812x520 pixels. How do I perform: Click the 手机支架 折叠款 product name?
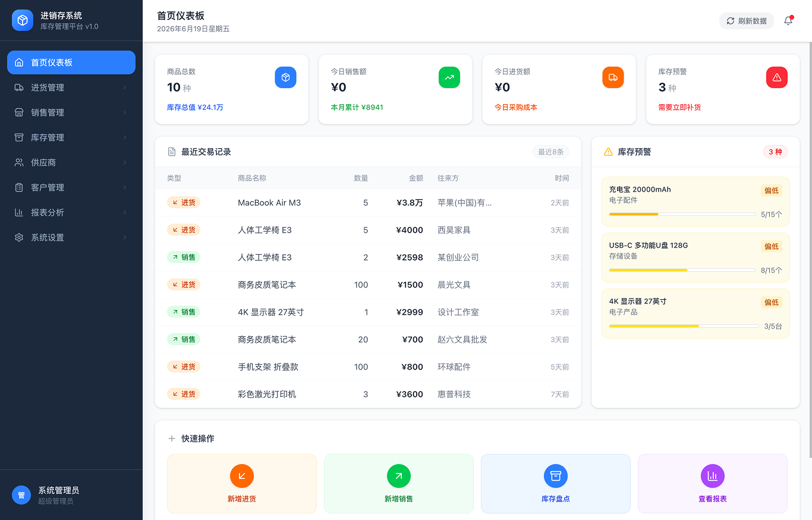(268, 367)
